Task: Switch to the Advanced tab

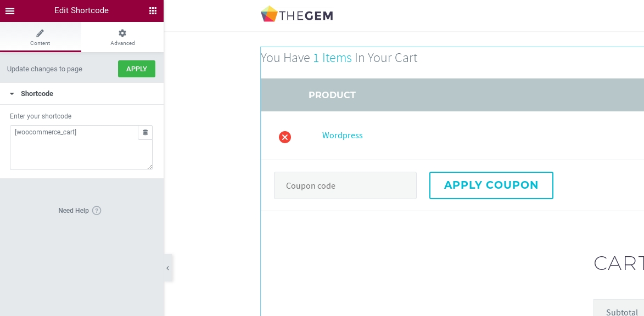Action: (122, 38)
